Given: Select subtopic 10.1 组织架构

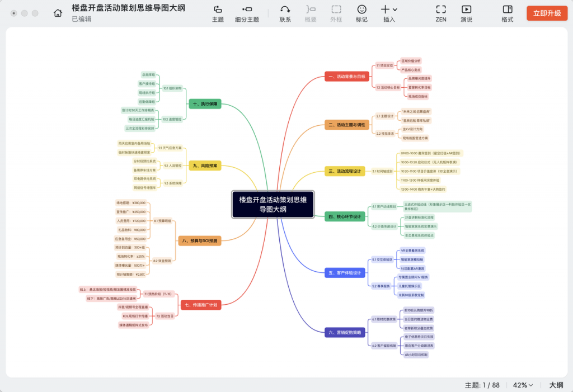Looking at the screenshot, I should coord(172,88).
